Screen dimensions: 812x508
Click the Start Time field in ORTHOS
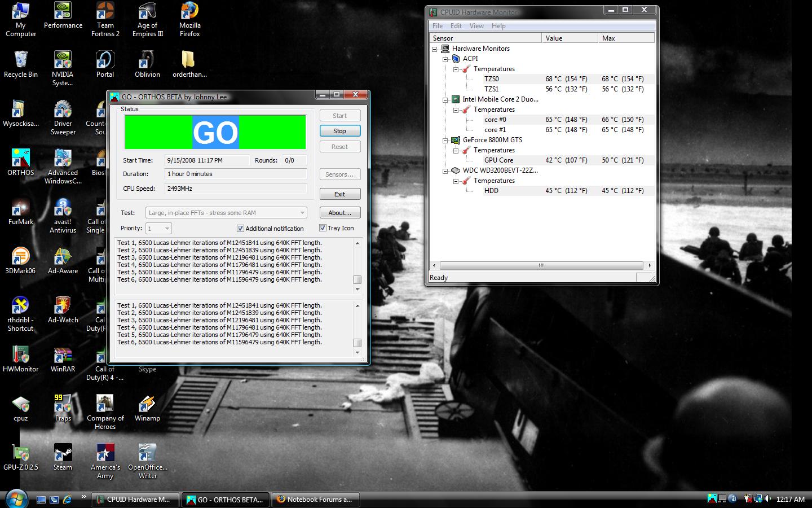[x=207, y=160]
